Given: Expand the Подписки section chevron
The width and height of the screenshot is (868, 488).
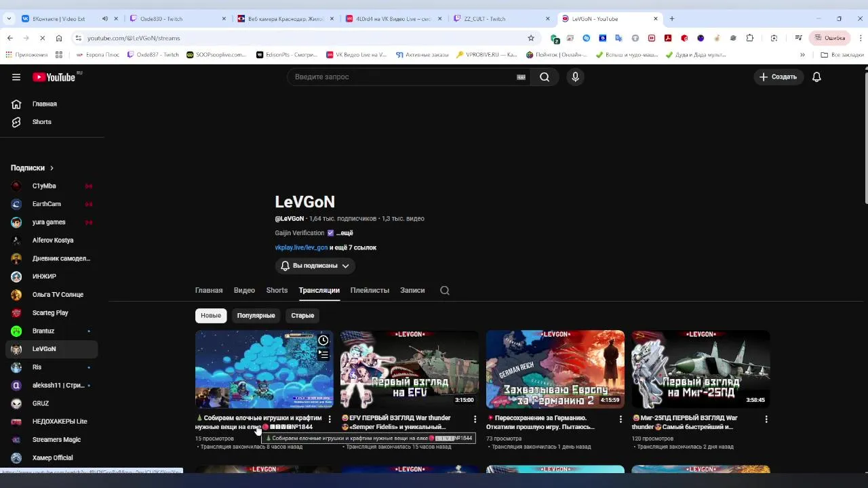Looking at the screenshot, I should coord(52,168).
